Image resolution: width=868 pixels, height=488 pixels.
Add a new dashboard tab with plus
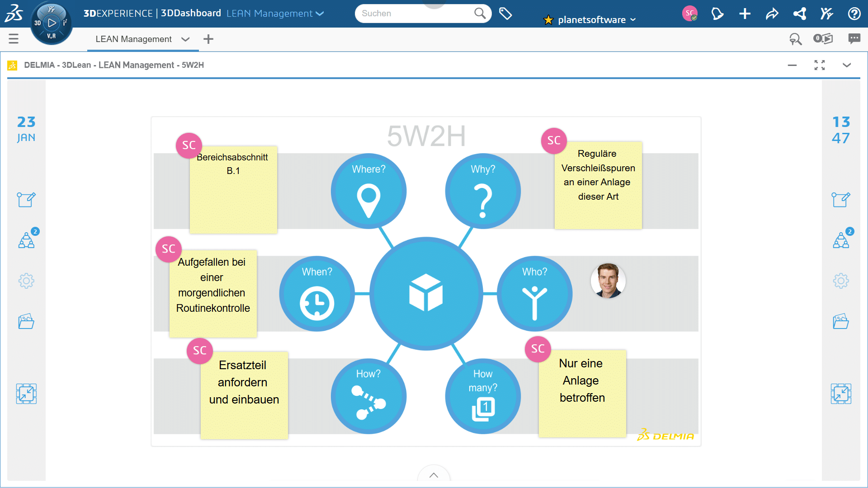tap(208, 39)
